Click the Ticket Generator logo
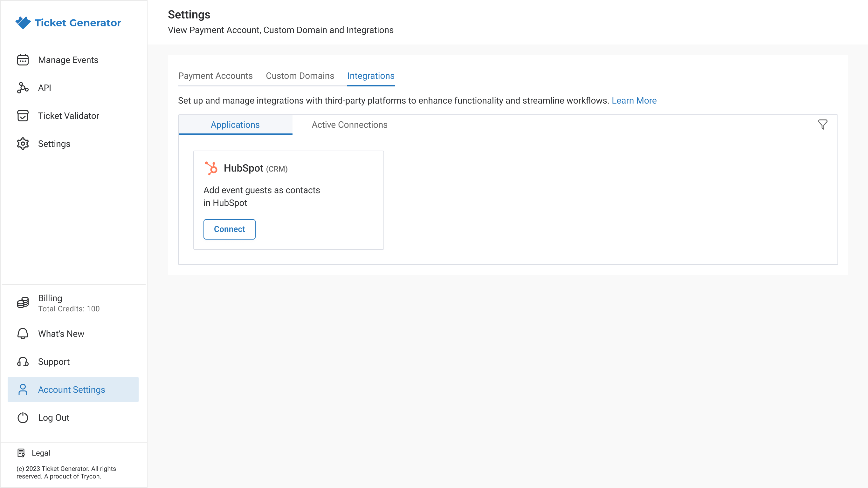868x488 pixels. pyautogui.click(x=68, y=23)
